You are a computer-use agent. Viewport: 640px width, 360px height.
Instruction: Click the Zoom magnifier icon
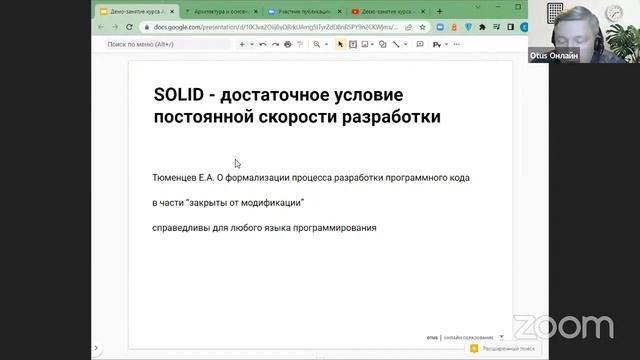pyautogui.click(x=317, y=44)
